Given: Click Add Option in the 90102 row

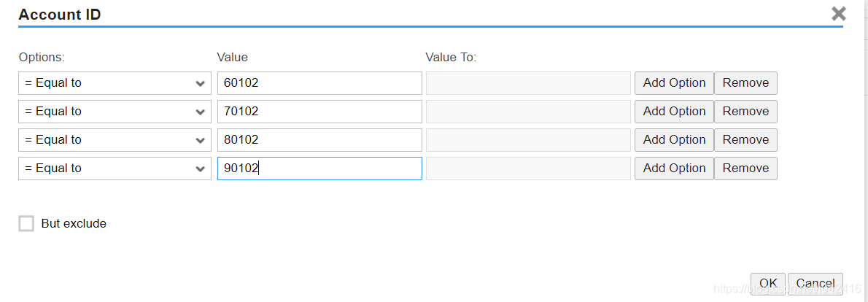Looking at the screenshot, I should [x=674, y=169].
